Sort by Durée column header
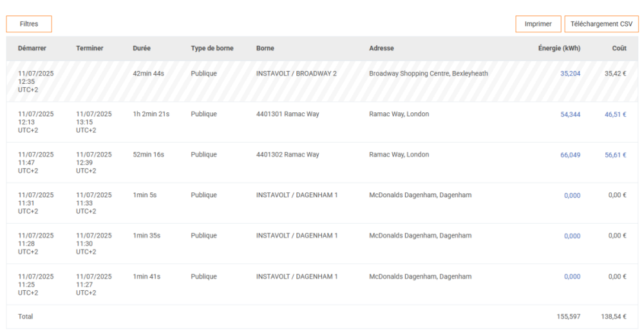 pyautogui.click(x=142, y=48)
